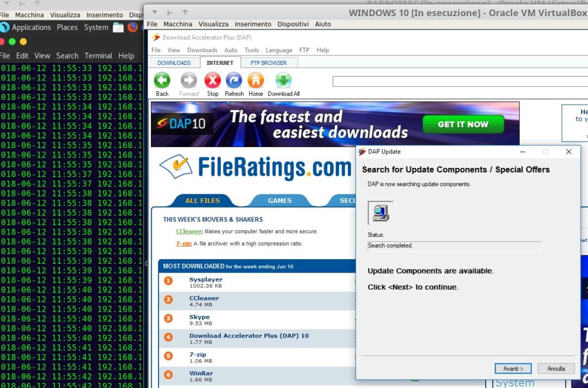This screenshot has height=388, width=588.
Task: Click the VirtualBox window title menu arrow
Action: pyautogui.click(x=154, y=13)
